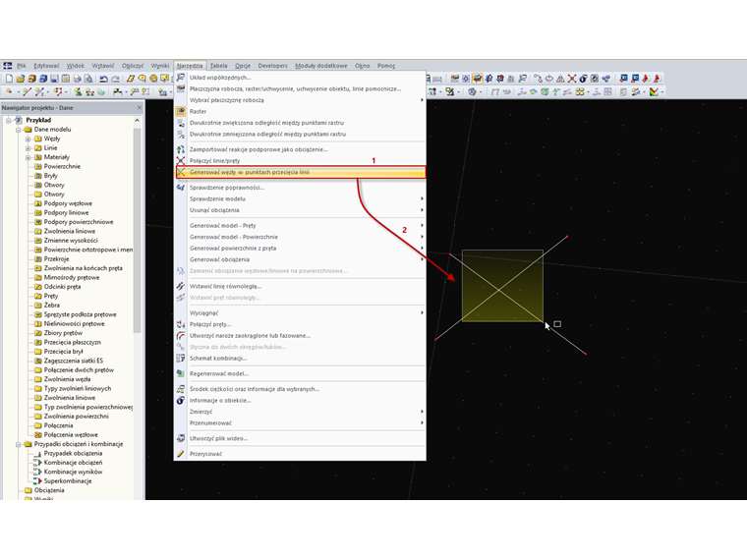Choose Układ współrzędnych menu entry
Viewport: 747px width, 560px height.
pyautogui.click(x=301, y=78)
